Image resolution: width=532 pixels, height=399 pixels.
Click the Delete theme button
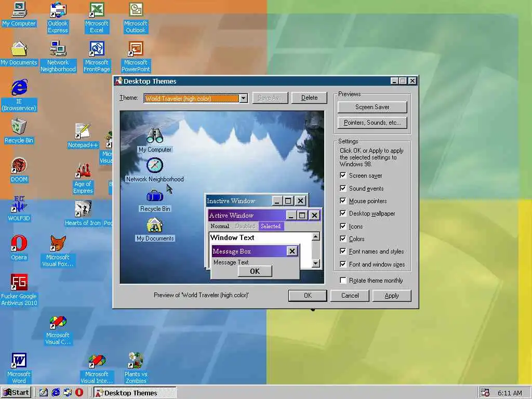309,98
